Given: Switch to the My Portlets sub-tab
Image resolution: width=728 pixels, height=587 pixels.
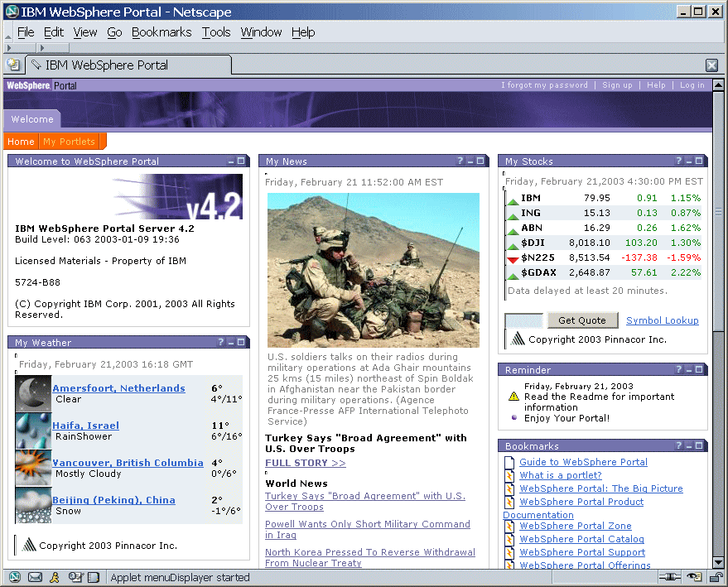Looking at the screenshot, I should pos(70,142).
